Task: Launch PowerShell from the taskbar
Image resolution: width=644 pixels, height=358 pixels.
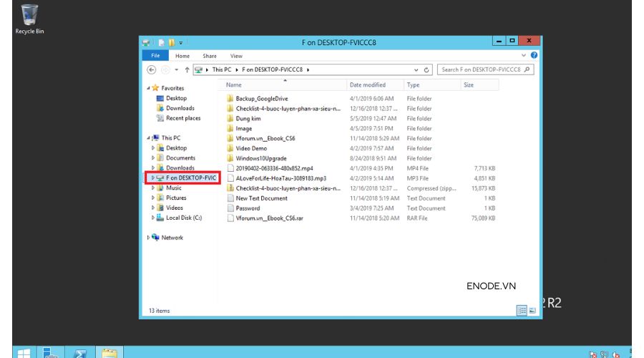Action: 81,352
